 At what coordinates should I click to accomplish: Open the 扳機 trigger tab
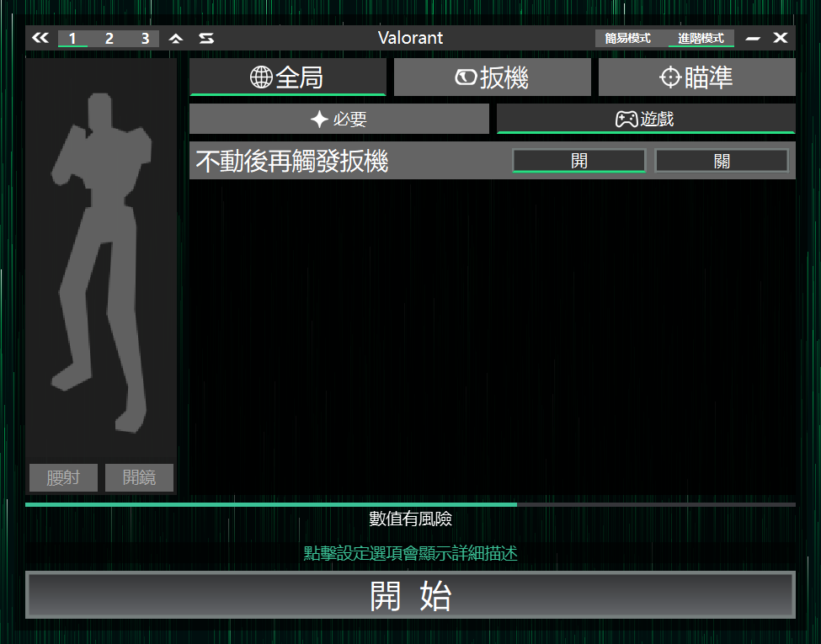click(492, 77)
